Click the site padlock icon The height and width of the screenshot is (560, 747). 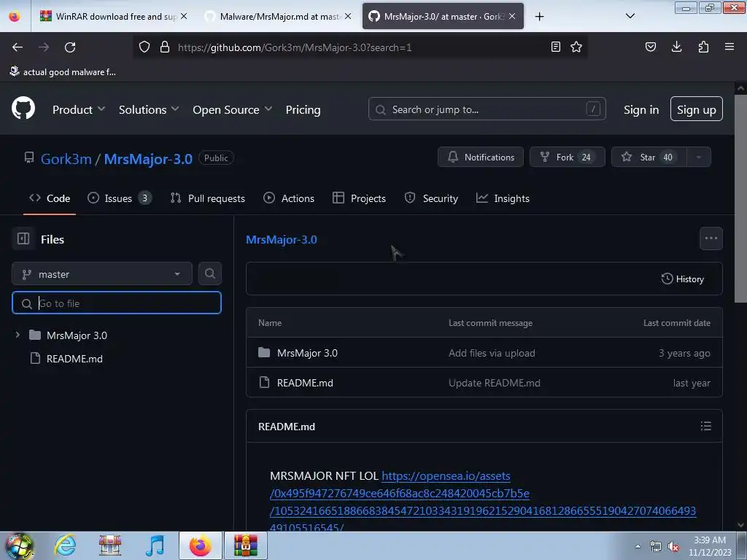coord(165,47)
